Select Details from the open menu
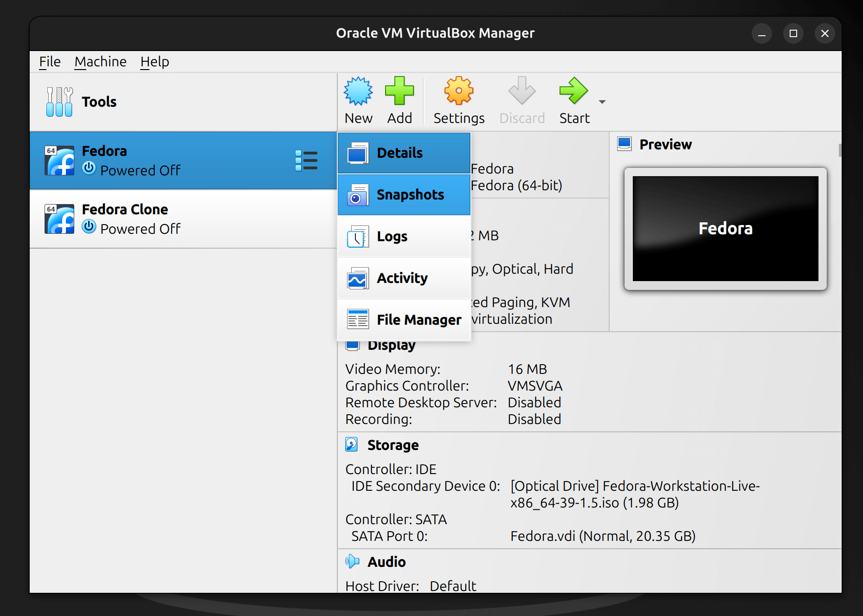Screen dimensions: 863x616 [x=399, y=153]
